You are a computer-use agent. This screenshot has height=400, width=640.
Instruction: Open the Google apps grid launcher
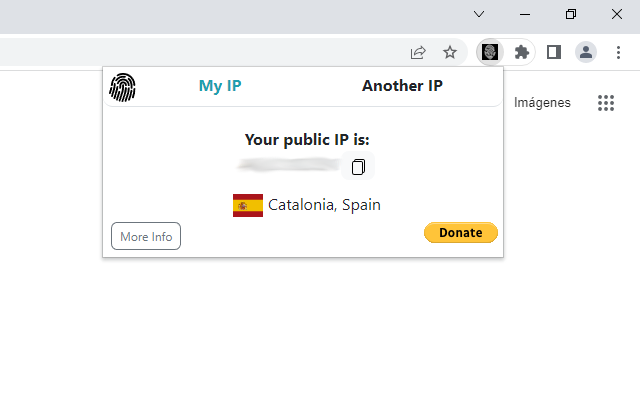tap(606, 103)
